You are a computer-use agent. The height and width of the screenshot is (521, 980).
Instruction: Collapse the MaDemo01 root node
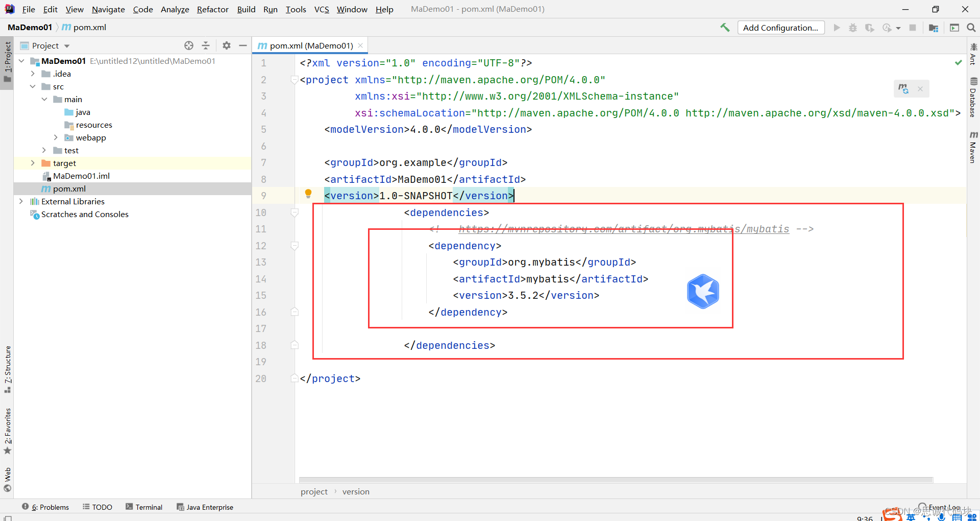(x=21, y=61)
